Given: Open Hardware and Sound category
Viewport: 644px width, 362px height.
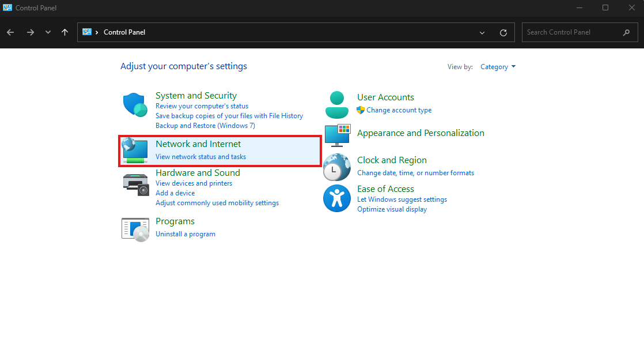Looking at the screenshot, I should tap(198, 173).
